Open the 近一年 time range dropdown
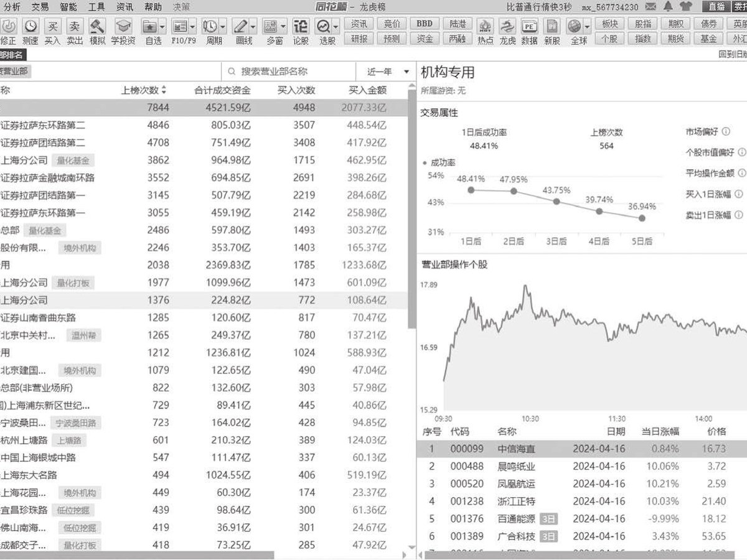The height and width of the screenshot is (560, 747). [x=387, y=72]
